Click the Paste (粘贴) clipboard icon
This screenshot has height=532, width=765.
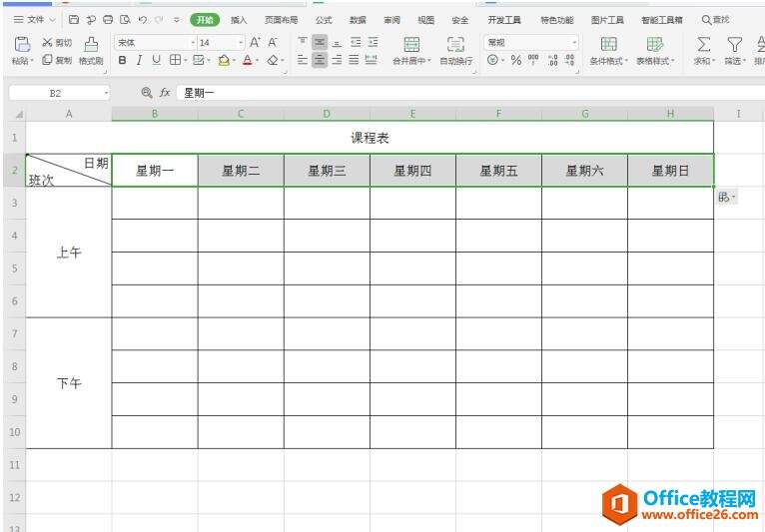(x=22, y=44)
